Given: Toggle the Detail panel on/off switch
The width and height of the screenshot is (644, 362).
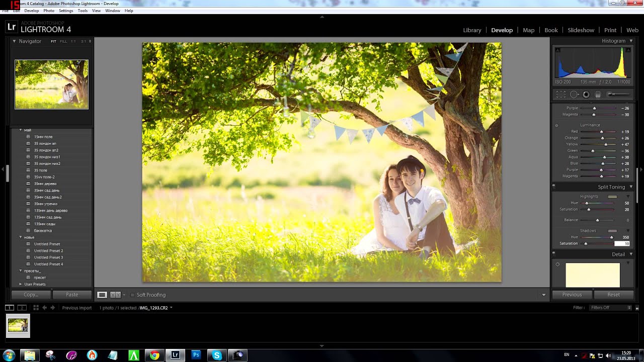Looking at the screenshot, I should tap(553, 254).
